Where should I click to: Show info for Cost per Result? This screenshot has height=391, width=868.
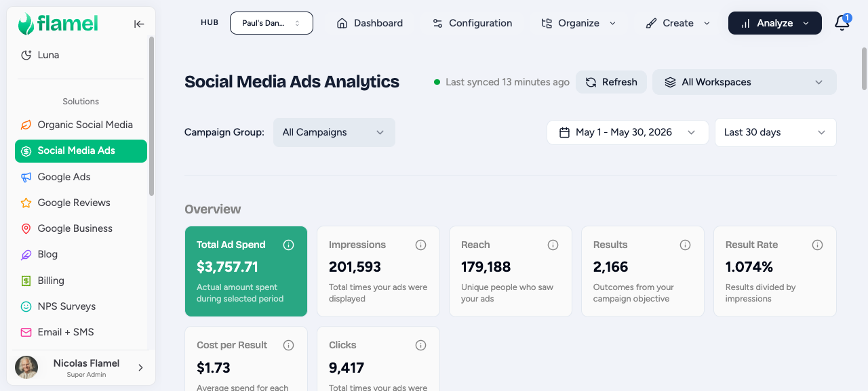pos(288,345)
